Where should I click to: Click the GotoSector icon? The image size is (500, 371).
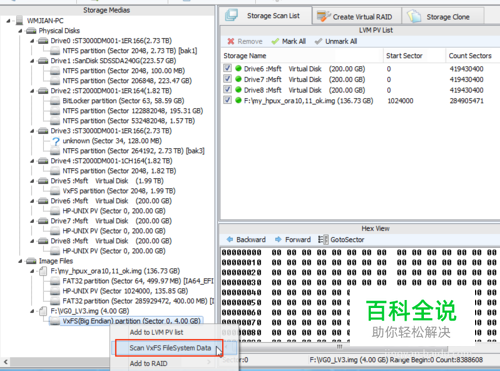click(322, 239)
